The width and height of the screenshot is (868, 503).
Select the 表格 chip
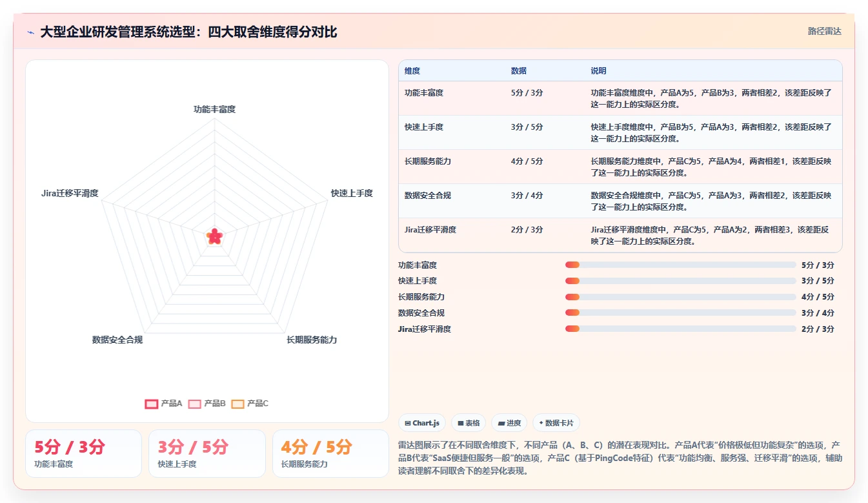pyautogui.click(x=469, y=423)
